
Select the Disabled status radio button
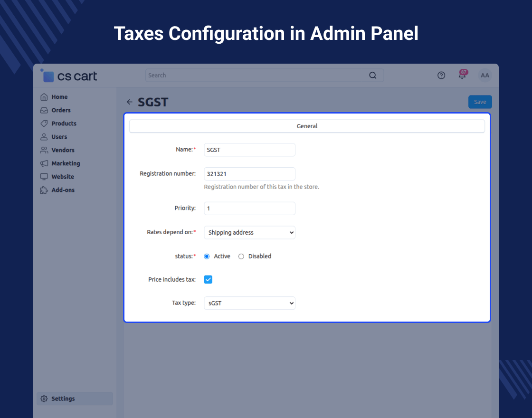(241, 256)
